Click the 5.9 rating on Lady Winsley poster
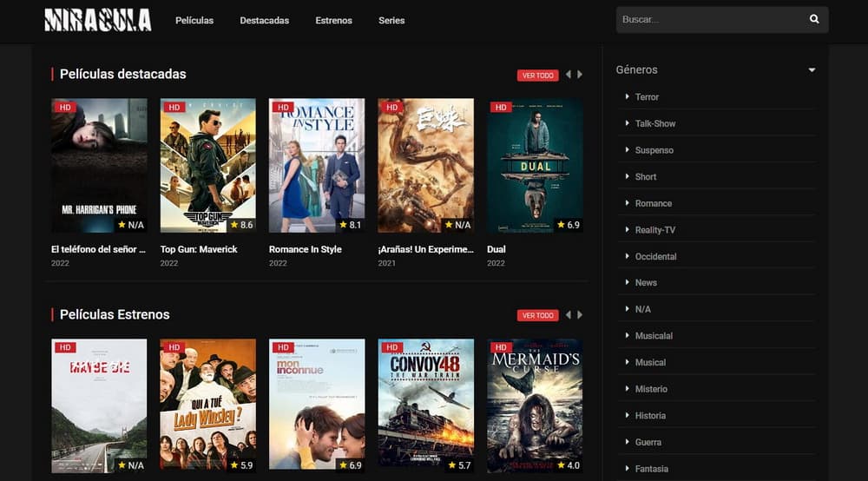This screenshot has width=868, height=481. 241,465
